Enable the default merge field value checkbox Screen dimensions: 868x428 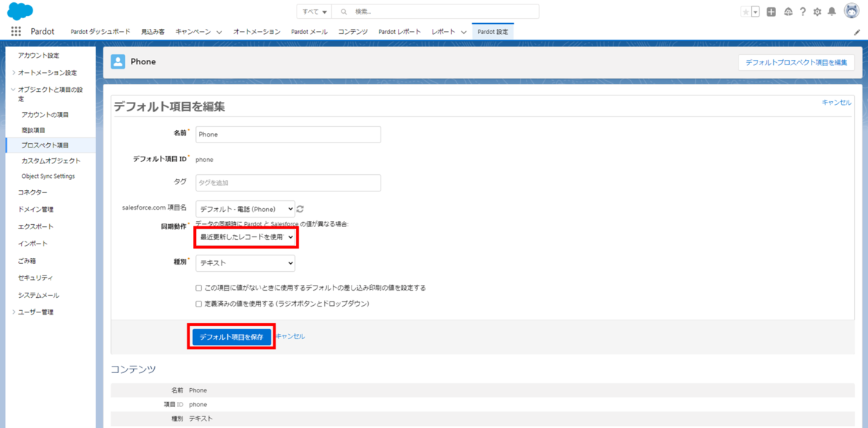pos(199,288)
